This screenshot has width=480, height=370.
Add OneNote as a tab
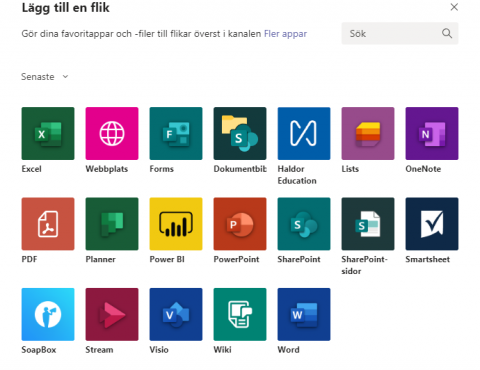tap(432, 133)
